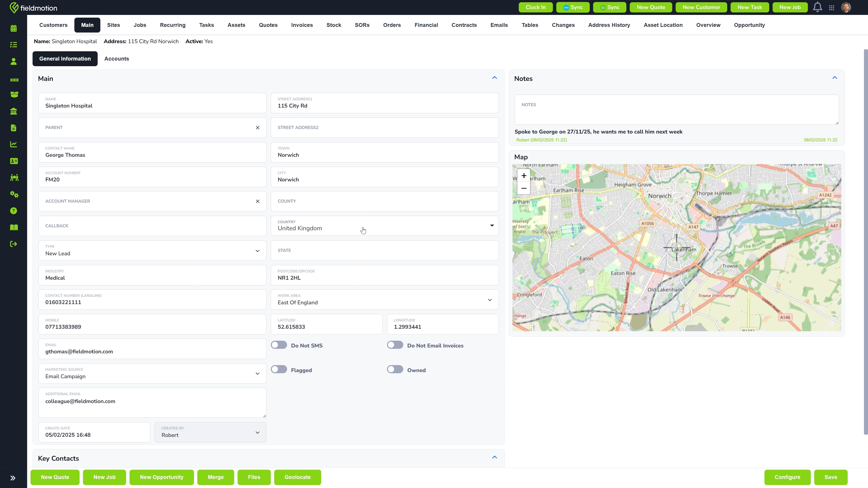
Task: Open the Country dropdown
Action: tap(384, 226)
